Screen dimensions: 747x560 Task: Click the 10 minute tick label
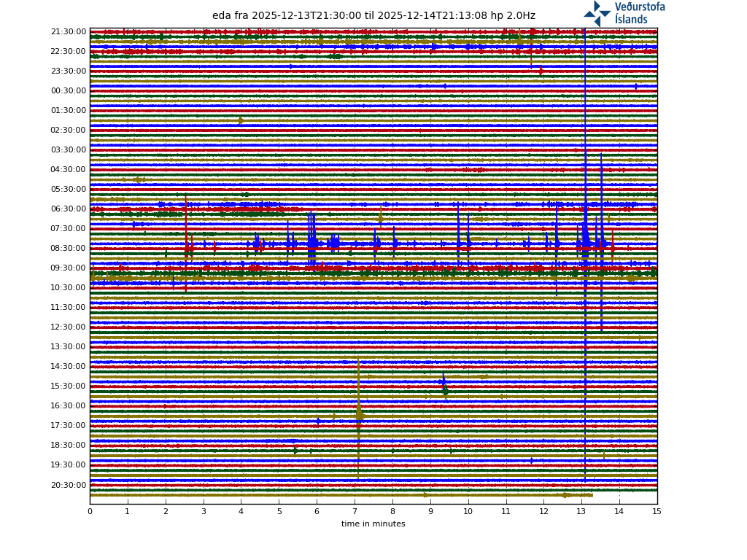(x=468, y=512)
